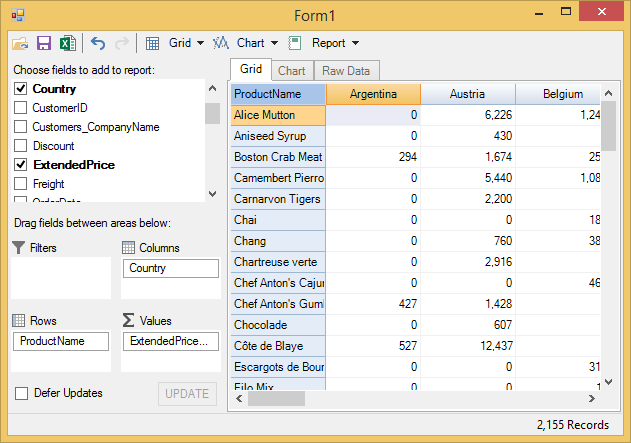The image size is (631, 443).
Task: Click the Form1 application icon in title bar
Action: tap(18, 16)
